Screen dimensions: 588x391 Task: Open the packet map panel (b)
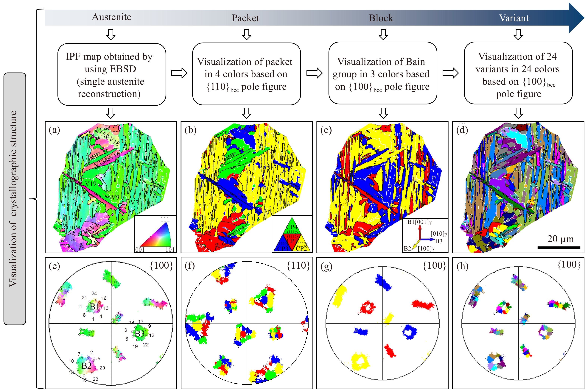(246, 187)
